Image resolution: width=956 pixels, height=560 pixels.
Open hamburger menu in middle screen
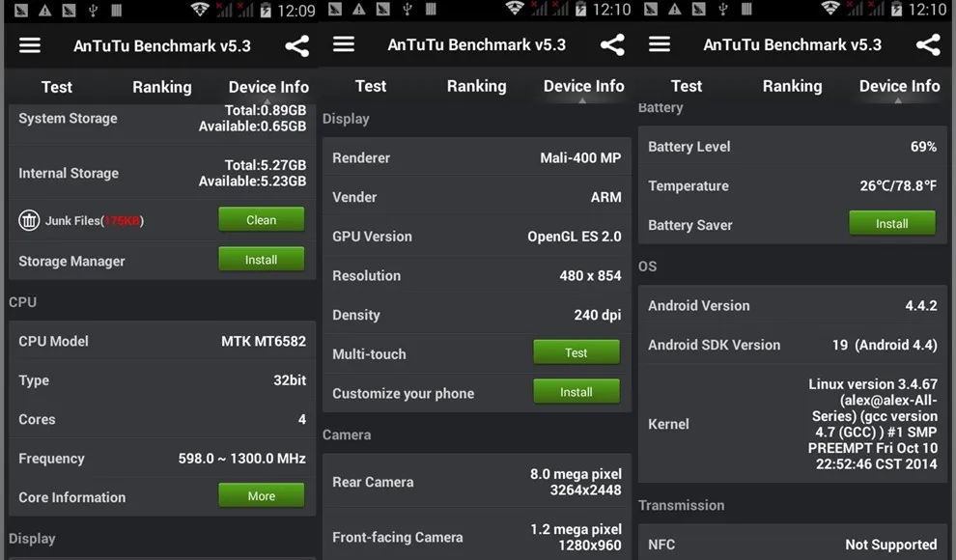click(344, 44)
